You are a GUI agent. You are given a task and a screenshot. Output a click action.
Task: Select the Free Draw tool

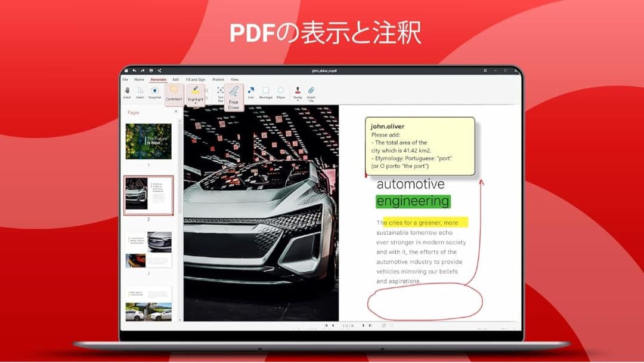233,94
